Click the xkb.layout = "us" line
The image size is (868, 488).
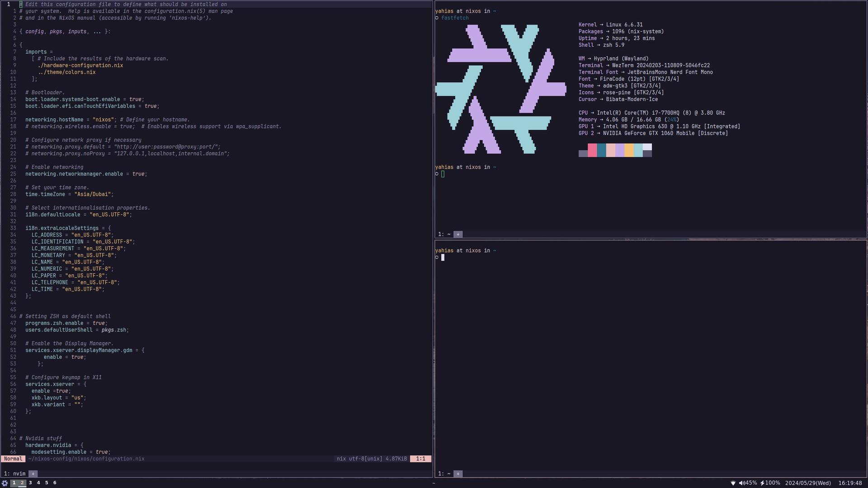tap(59, 398)
